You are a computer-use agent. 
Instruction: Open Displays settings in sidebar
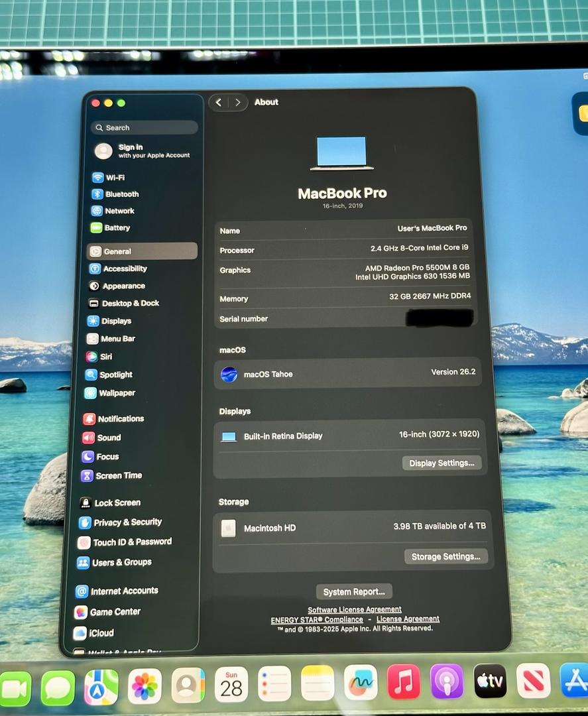coord(109,321)
